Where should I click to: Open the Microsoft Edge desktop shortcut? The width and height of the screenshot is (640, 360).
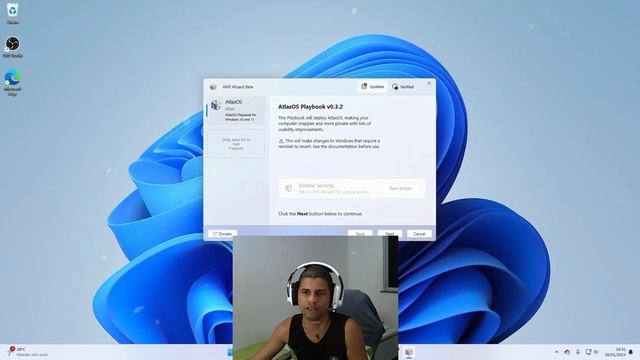pyautogui.click(x=13, y=83)
